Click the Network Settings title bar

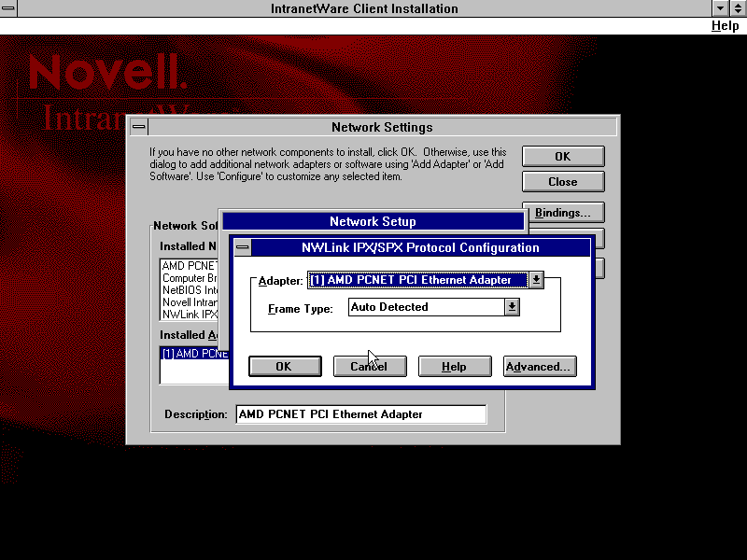[383, 127]
